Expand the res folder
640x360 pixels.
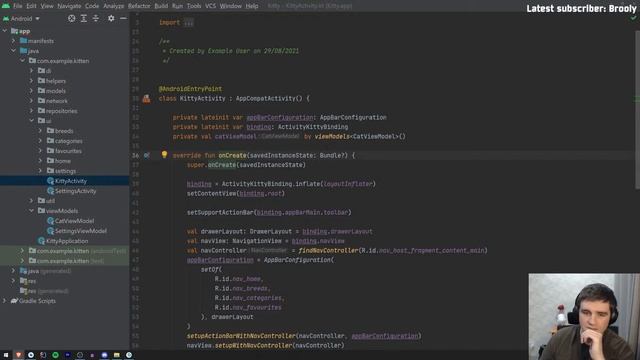[x=13, y=281]
